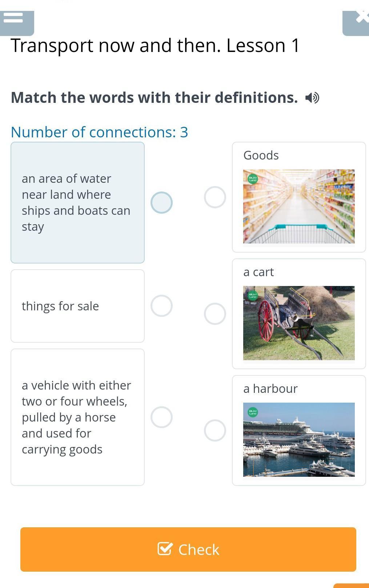Click the 'a harbour' word label

coord(270,388)
